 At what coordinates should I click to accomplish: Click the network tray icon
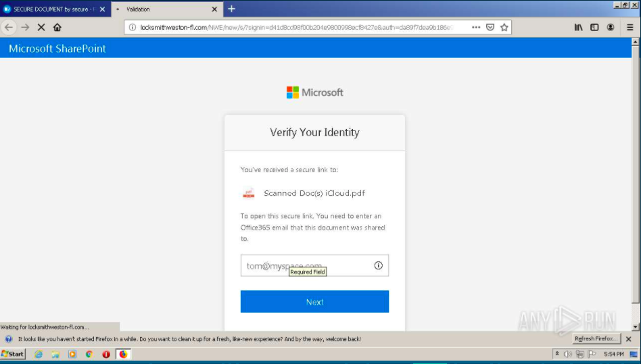[x=579, y=354]
